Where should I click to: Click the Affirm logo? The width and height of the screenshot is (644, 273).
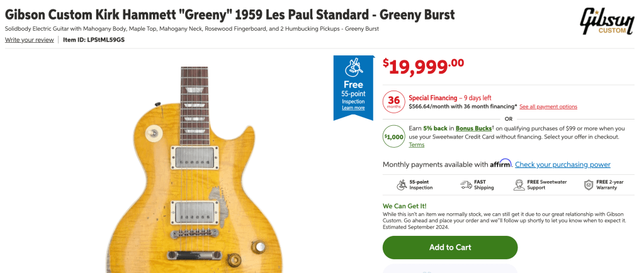[x=501, y=164]
